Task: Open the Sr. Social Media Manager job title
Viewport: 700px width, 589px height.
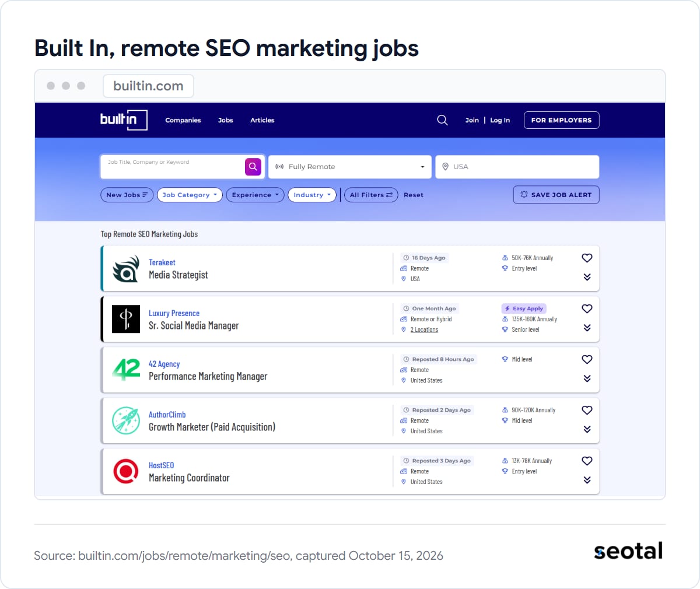Action: pyautogui.click(x=194, y=325)
